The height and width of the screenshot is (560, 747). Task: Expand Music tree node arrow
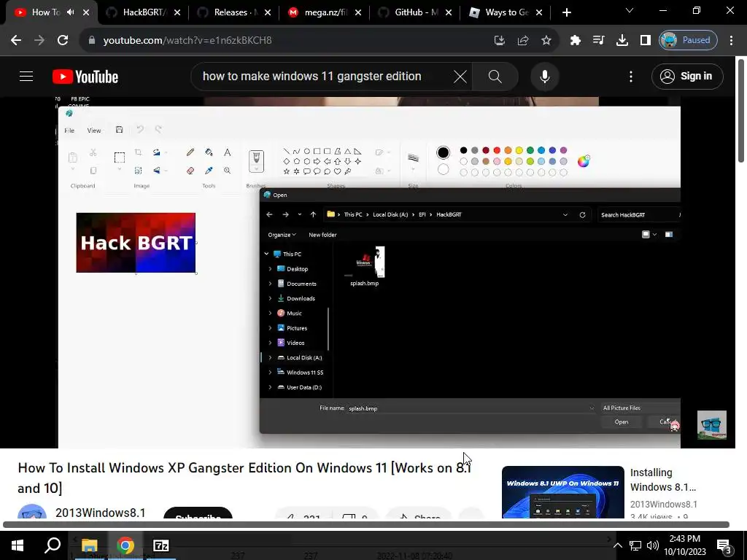coord(270,314)
